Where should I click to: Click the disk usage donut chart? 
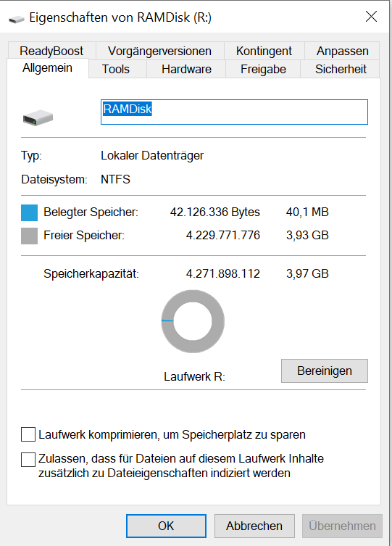pos(193,321)
